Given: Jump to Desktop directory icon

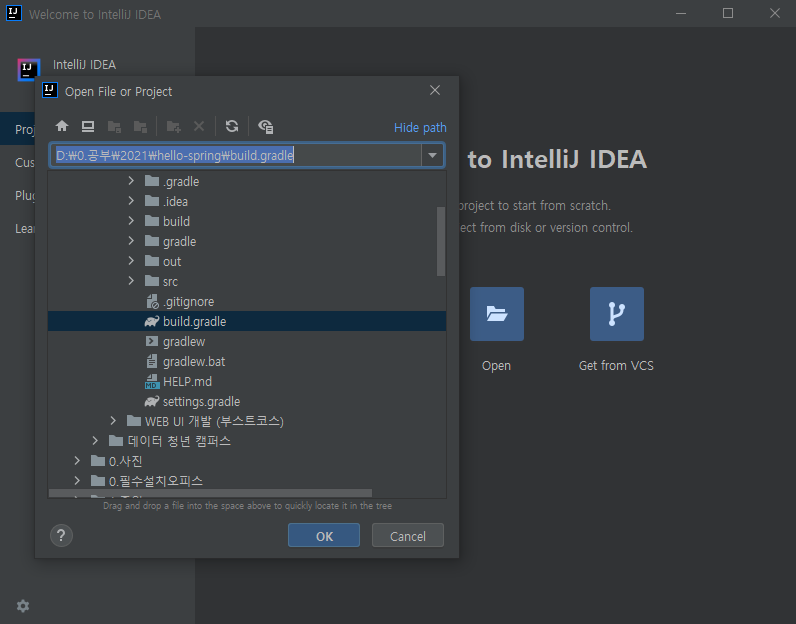Looking at the screenshot, I should (88, 126).
